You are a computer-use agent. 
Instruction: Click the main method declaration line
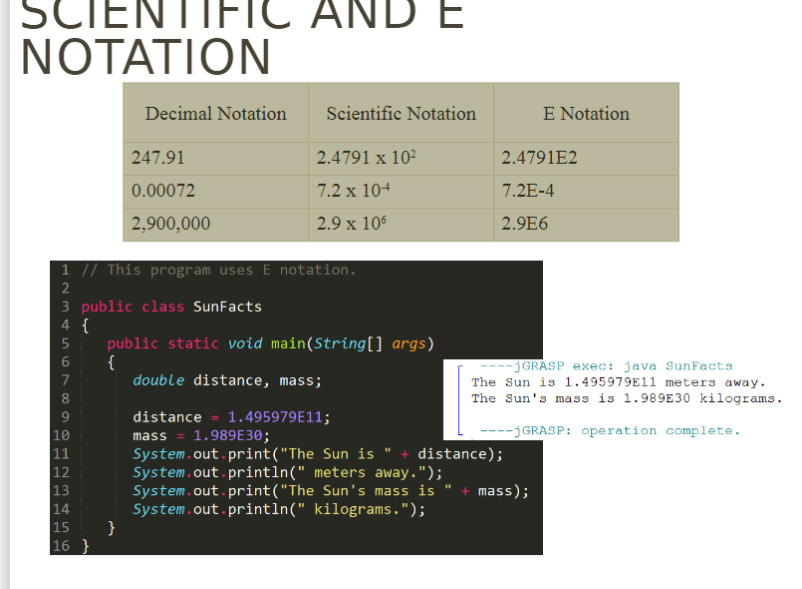pyautogui.click(x=270, y=343)
